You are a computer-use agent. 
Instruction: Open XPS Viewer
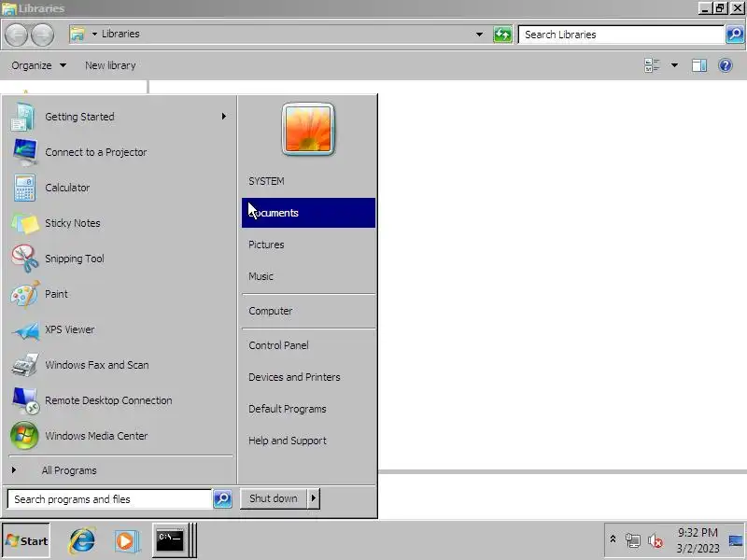[119, 329]
